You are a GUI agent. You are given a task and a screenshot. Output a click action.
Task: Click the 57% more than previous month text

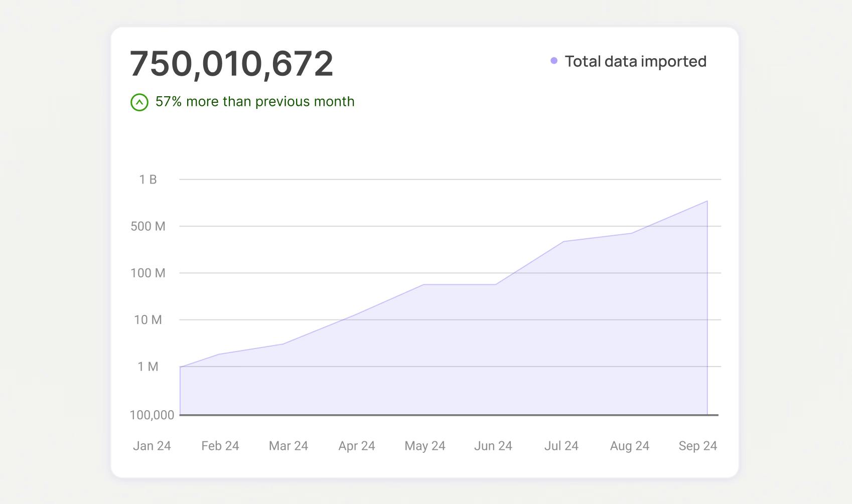click(255, 101)
